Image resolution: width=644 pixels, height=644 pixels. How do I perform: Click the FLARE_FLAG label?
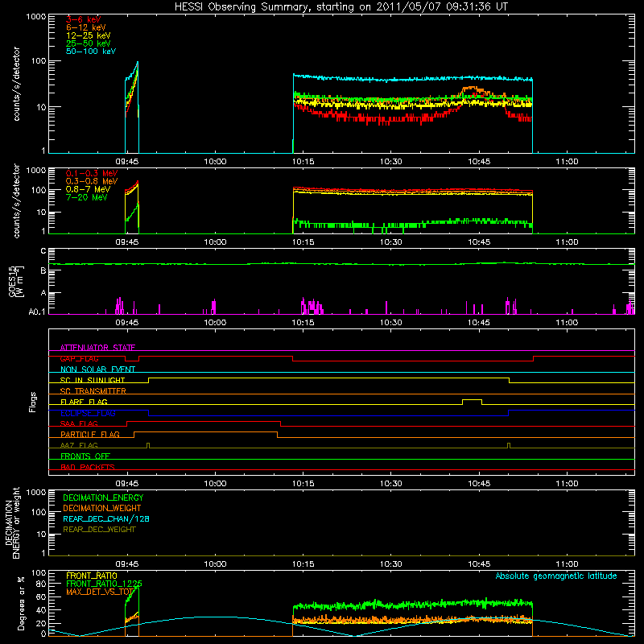click(84, 402)
